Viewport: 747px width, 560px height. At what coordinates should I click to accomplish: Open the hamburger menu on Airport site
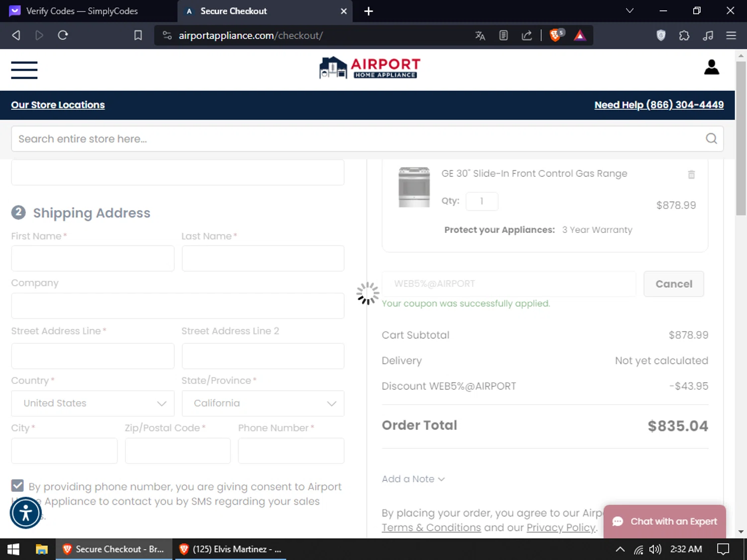click(x=24, y=70)
